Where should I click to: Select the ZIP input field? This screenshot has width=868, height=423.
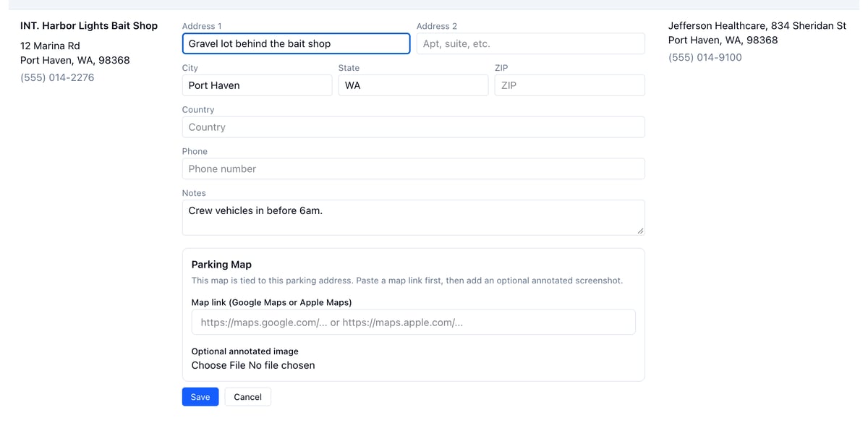click(569, 85)
